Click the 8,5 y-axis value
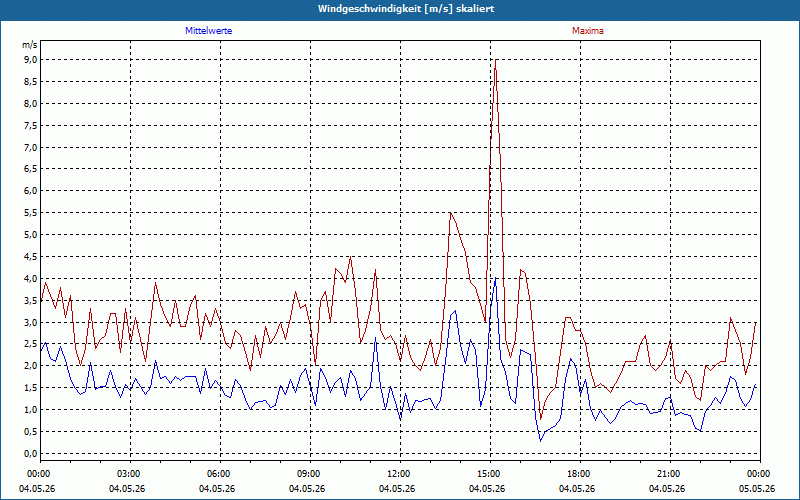This screenshot has height=500, width=800. coord(31,82)
